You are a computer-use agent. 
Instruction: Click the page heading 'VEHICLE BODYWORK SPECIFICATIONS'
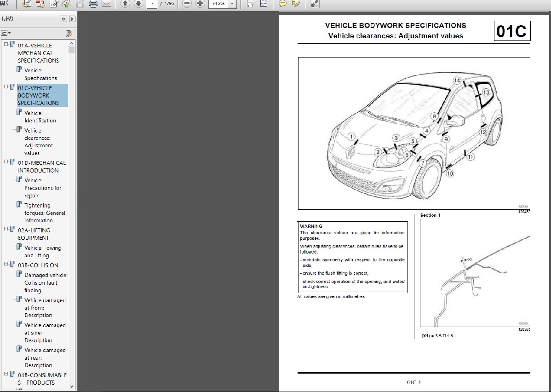[396, 26]
